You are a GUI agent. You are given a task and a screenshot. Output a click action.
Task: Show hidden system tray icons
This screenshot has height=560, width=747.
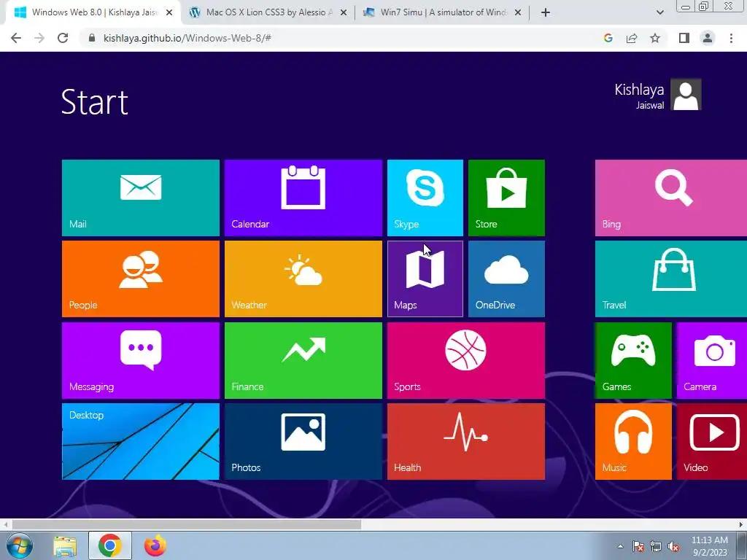pyautogui.click(x=620, y=546)
